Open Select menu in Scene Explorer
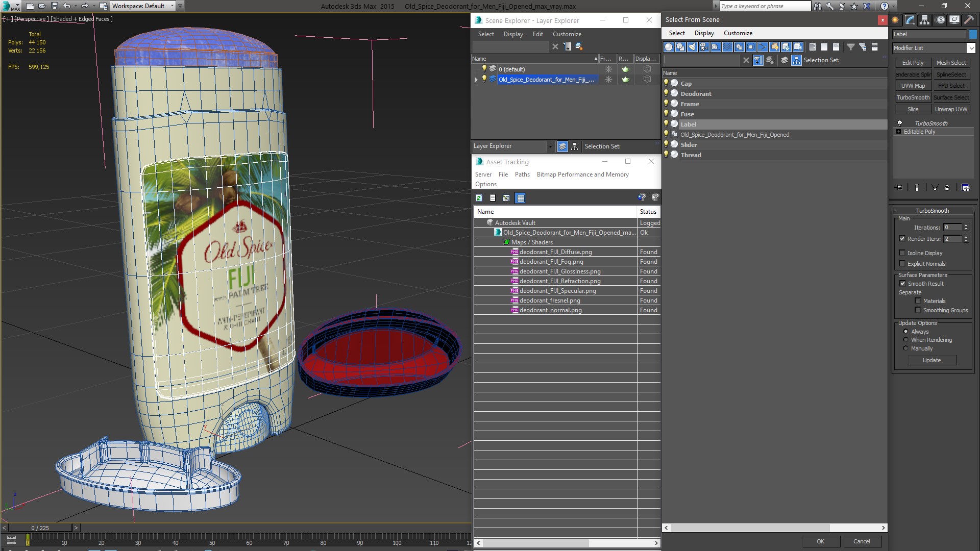Image resolution: width=980 pixels, height=551 pixels. coord(485,34)
